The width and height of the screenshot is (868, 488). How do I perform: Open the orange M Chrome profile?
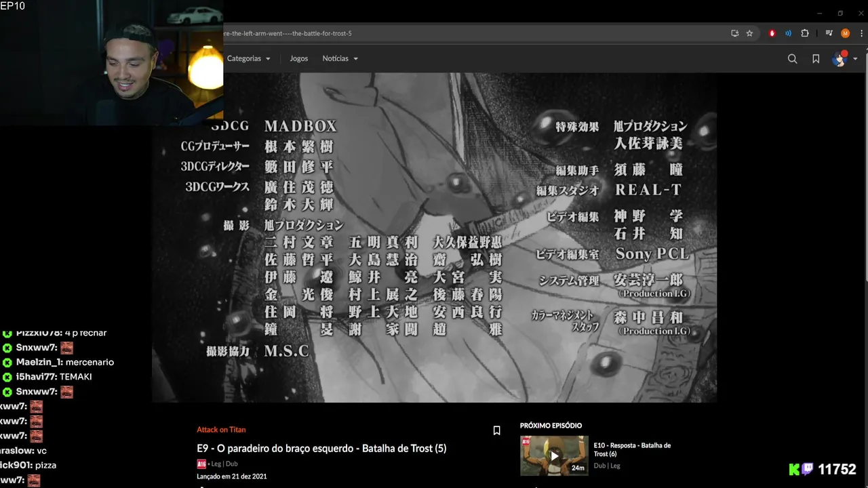[845, 33]
